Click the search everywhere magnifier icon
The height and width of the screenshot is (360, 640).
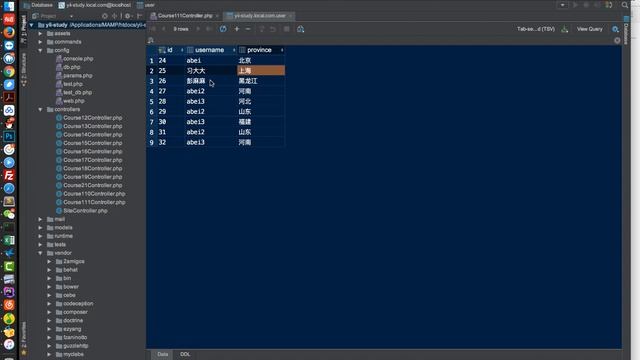[x=624, y=5]
